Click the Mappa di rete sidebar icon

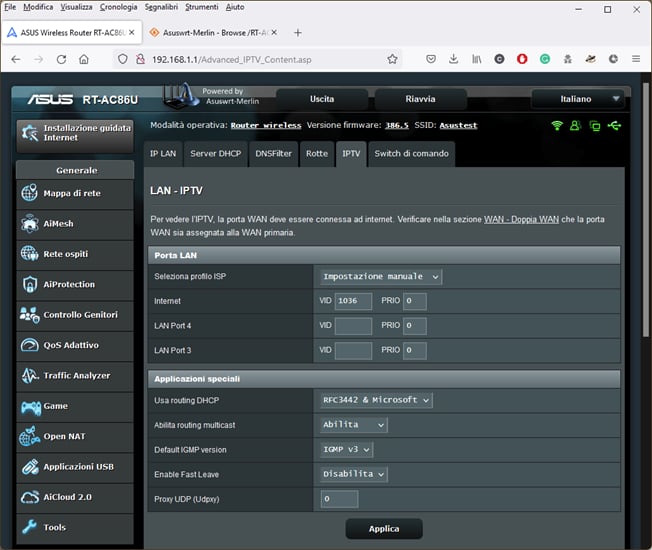coord(29,193)
